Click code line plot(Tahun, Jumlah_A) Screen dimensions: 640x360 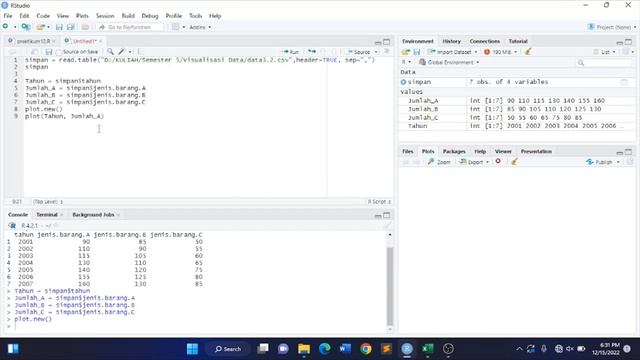click(x=64, y=116)
